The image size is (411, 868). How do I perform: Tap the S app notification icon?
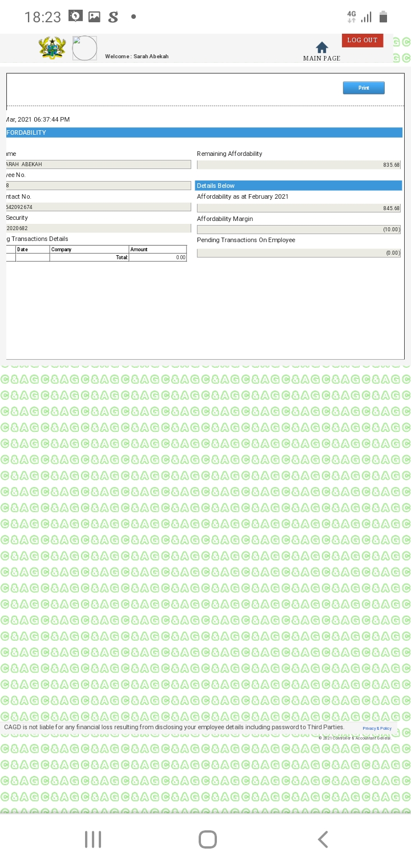coord(113,17)
